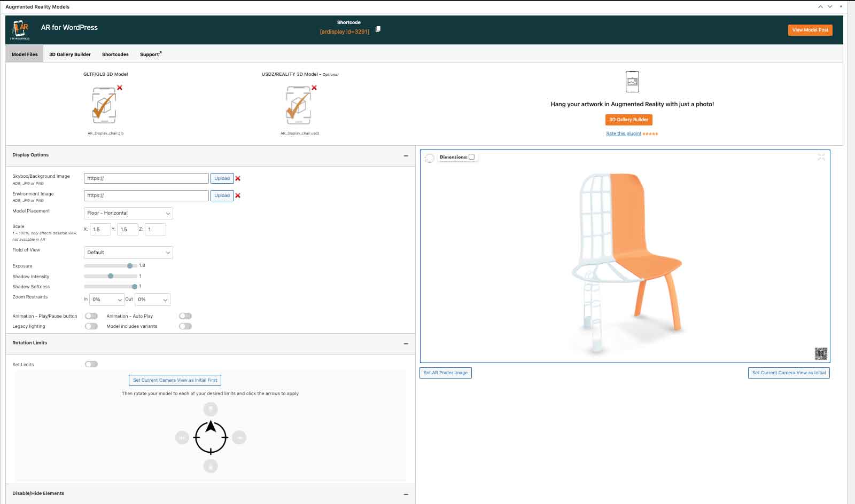Click the View Model Post button
855x504 pixels.
point(810,30)
